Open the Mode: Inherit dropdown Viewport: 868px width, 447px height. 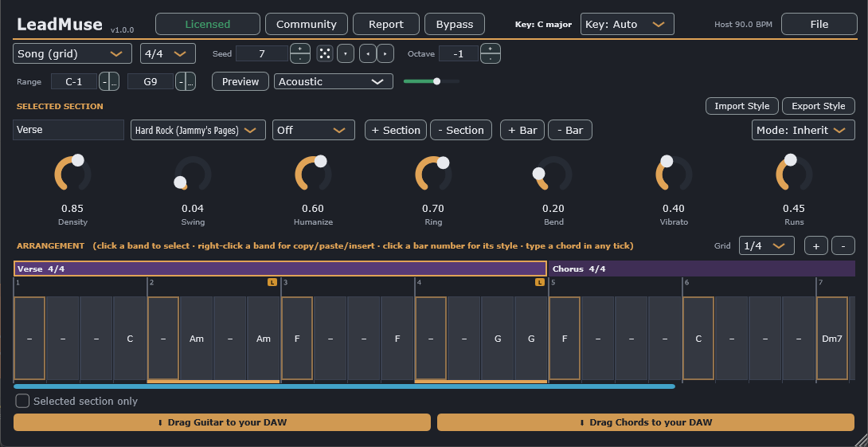pyautogui.click(x=803, y=130)
